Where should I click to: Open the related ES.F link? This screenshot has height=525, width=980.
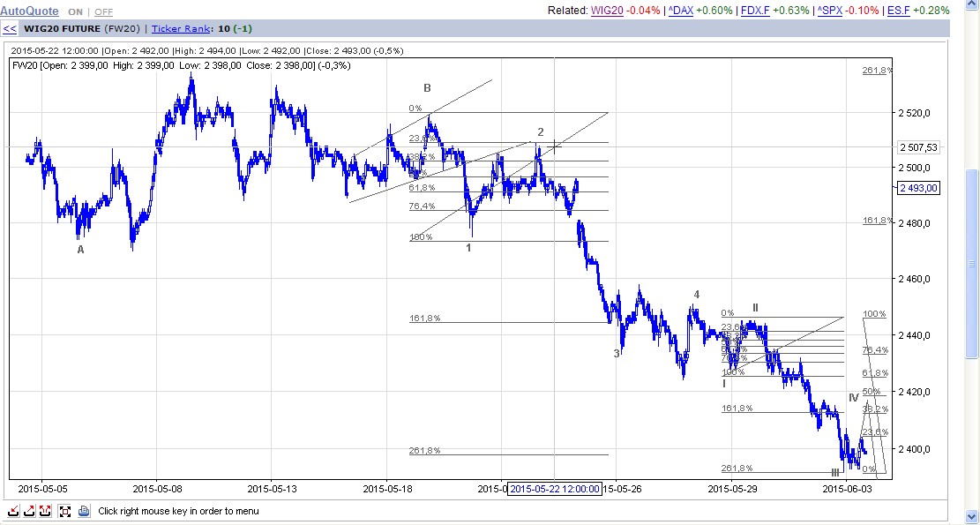click(x=899, y=11)
